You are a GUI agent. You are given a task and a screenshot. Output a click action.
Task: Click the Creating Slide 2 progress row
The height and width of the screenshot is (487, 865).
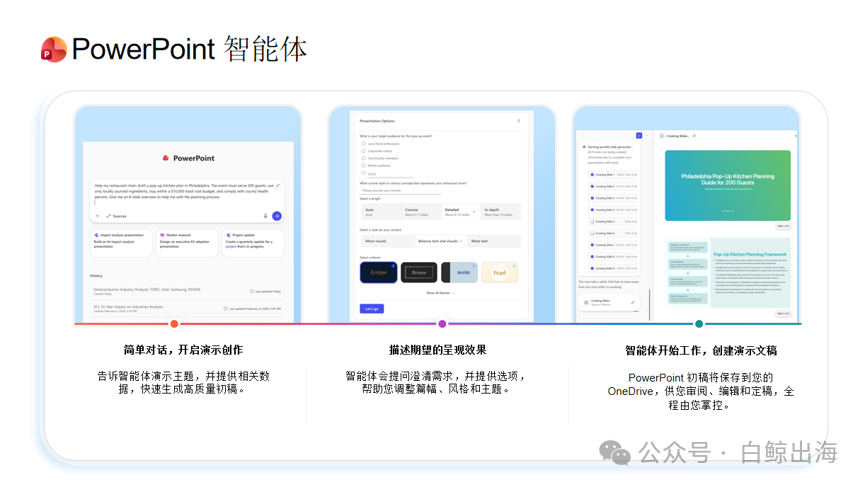click(x=613, y=186)
